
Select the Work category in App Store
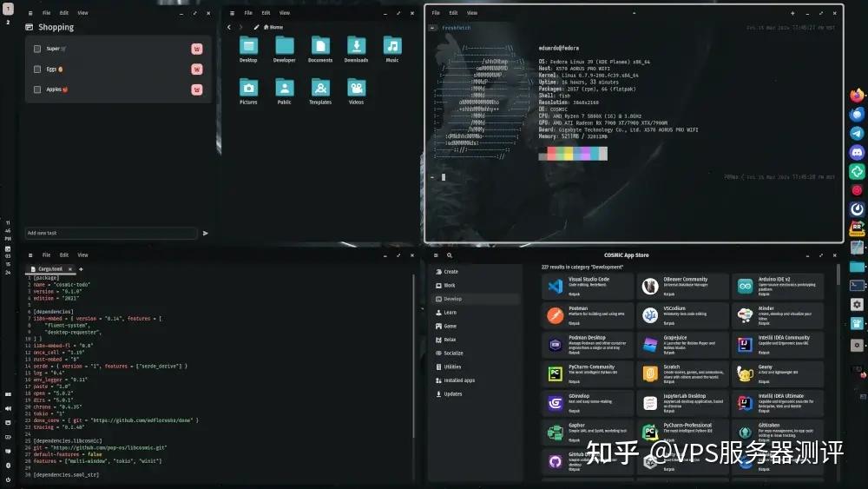pos(475,285)
